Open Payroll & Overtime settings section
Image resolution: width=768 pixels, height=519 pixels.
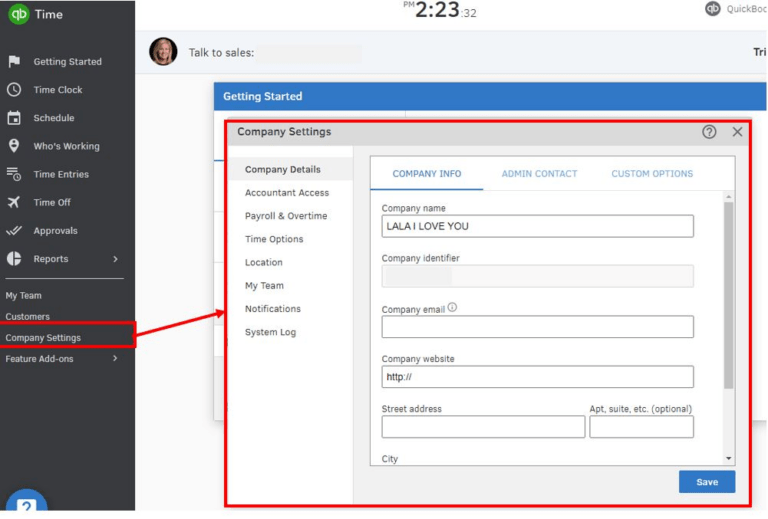click(286, 216)
